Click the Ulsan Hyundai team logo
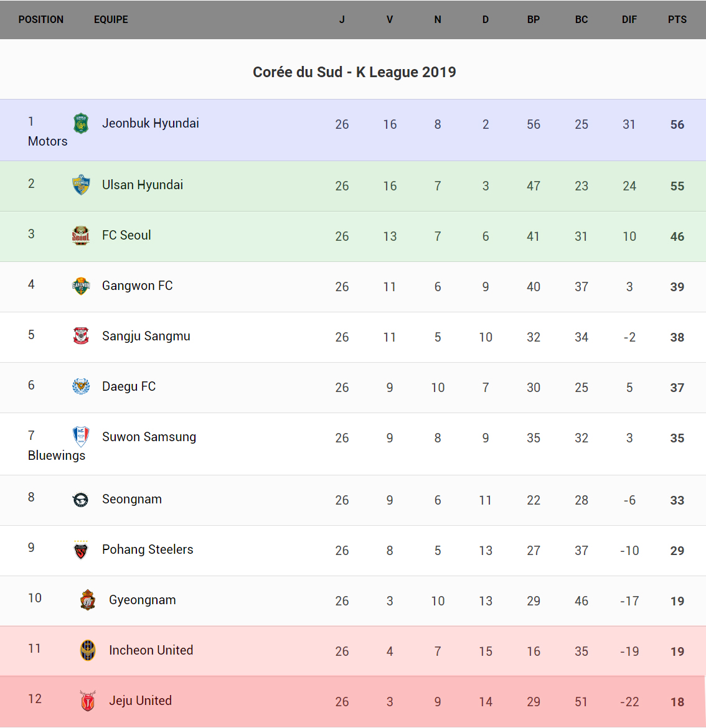Screen dimensions: 706x728 (81, 185)
